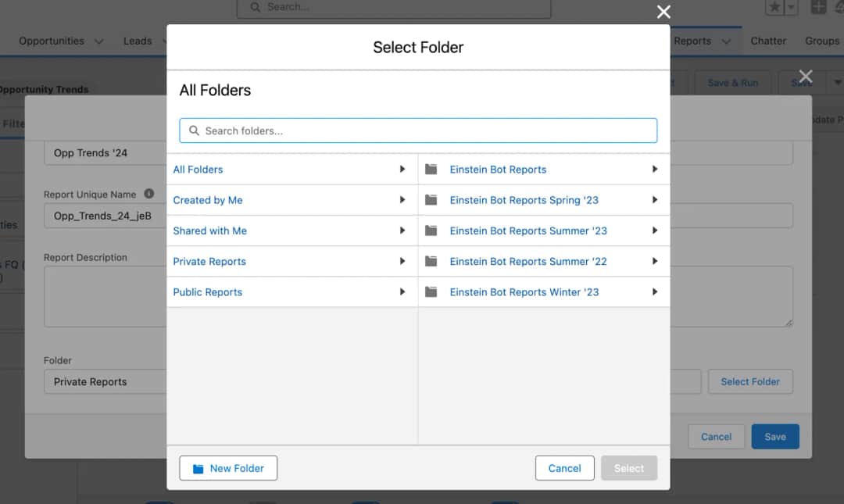Screen dimensions: 844x504
Task: Expand Einstein Bot Reports Summer '23 arrow
Action: [x=655, y=231]
